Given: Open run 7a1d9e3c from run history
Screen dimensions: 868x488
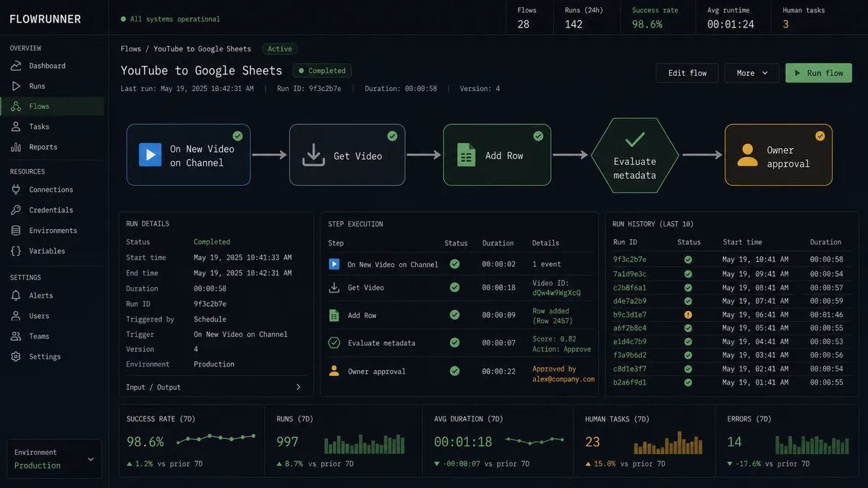Looking at the screenshot, I should 630,273.
